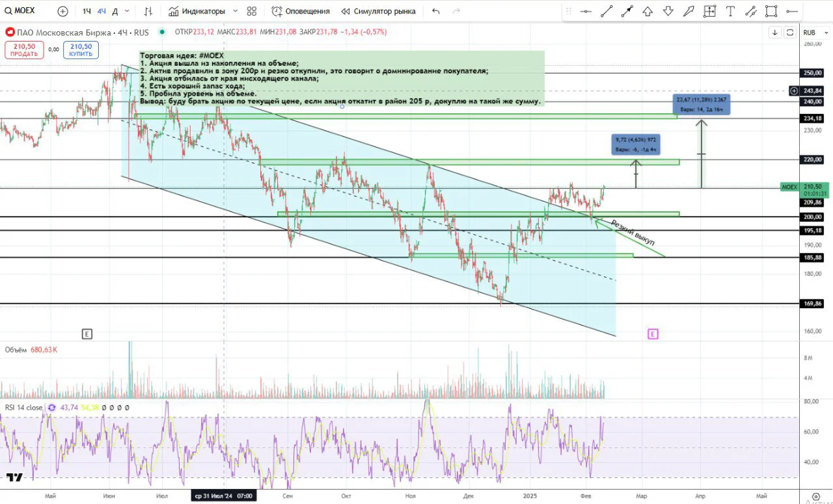Start the Симулятор рынка replay

pos(378,11)
